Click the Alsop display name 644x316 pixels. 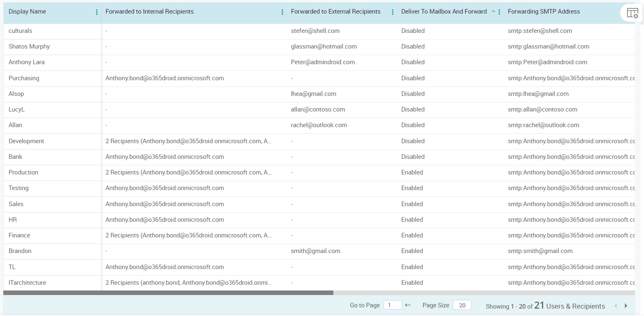[16, 94]
